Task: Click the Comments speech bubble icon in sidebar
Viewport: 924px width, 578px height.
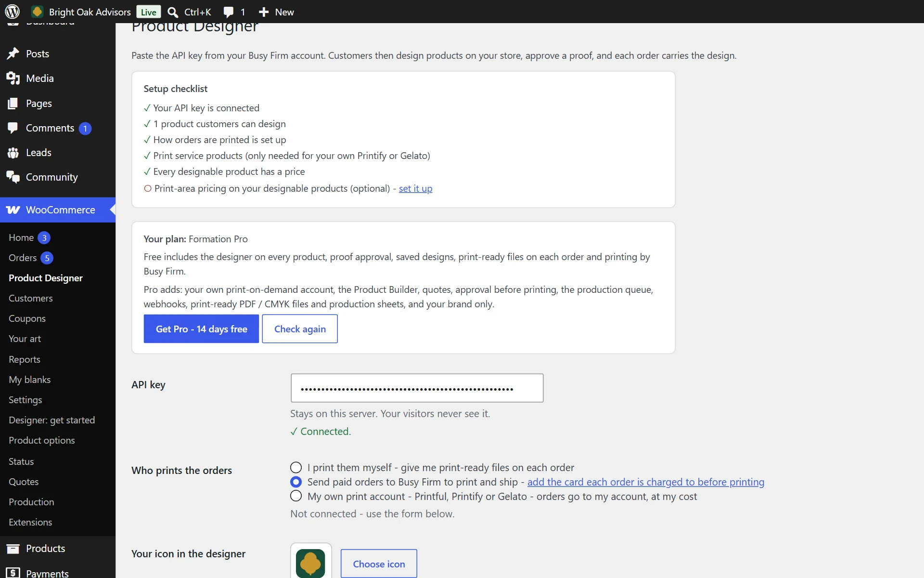Action: pyautogui.click(x=13, y=128)
